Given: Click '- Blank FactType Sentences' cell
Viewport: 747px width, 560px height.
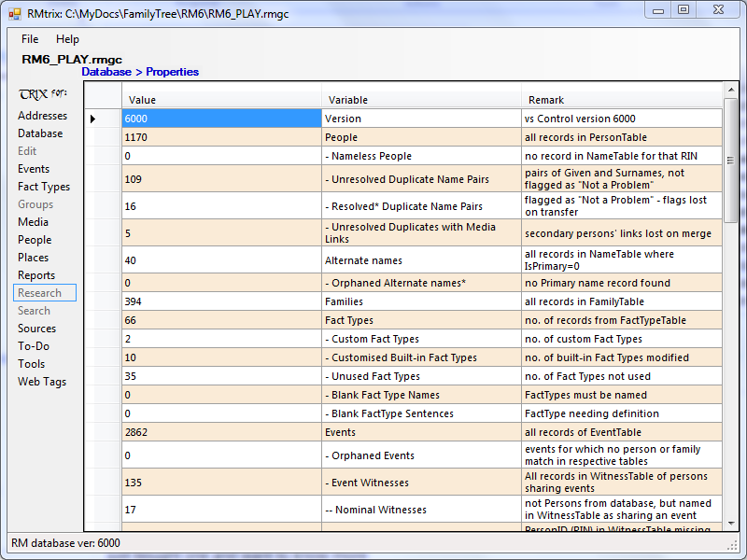Looking at the screenshot, I should tap(422, 413).
